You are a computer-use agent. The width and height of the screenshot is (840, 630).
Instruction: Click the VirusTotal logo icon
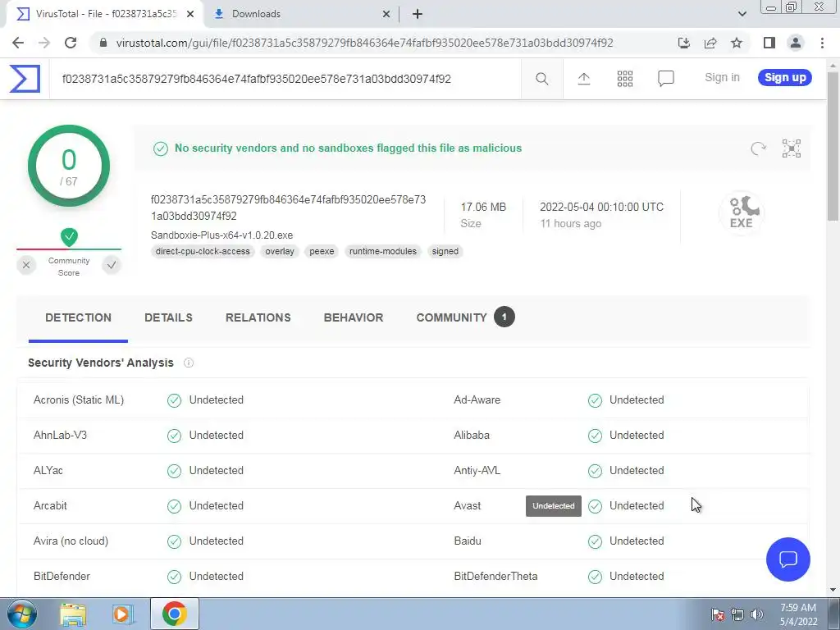click(x=25, y=79)
